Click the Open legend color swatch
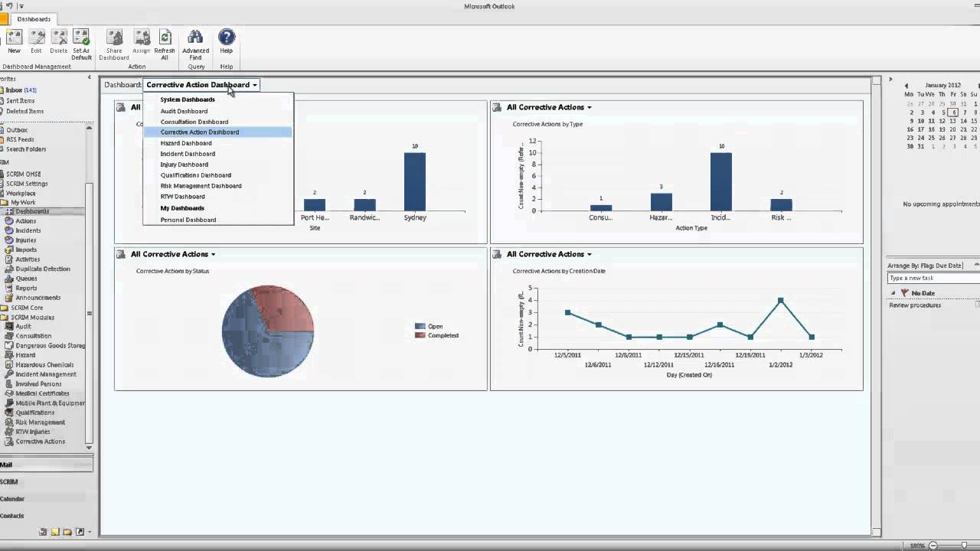 pos(420,327)
